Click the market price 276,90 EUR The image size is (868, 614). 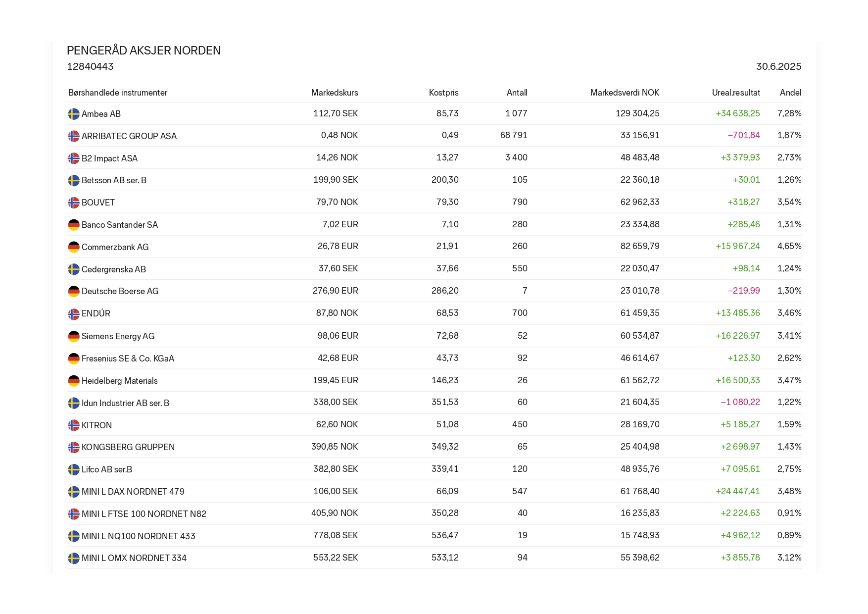pyautogui.click(x=336, y=291)
